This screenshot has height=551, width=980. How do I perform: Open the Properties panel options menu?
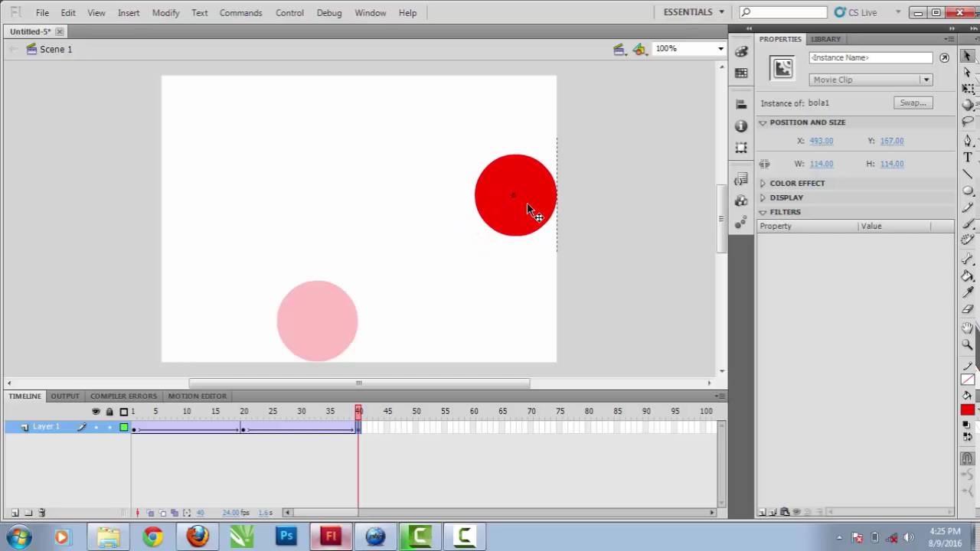[x=950, y=39]
